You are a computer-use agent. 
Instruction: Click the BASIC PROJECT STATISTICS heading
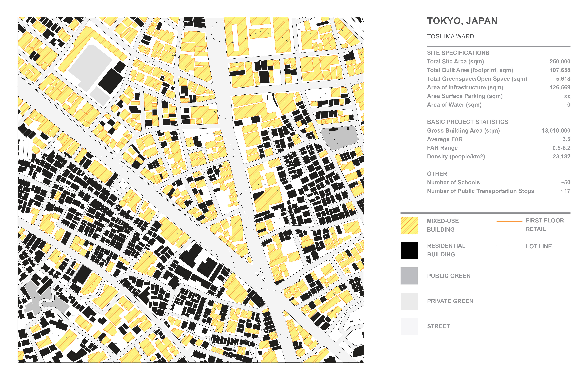tap(467, 122)
